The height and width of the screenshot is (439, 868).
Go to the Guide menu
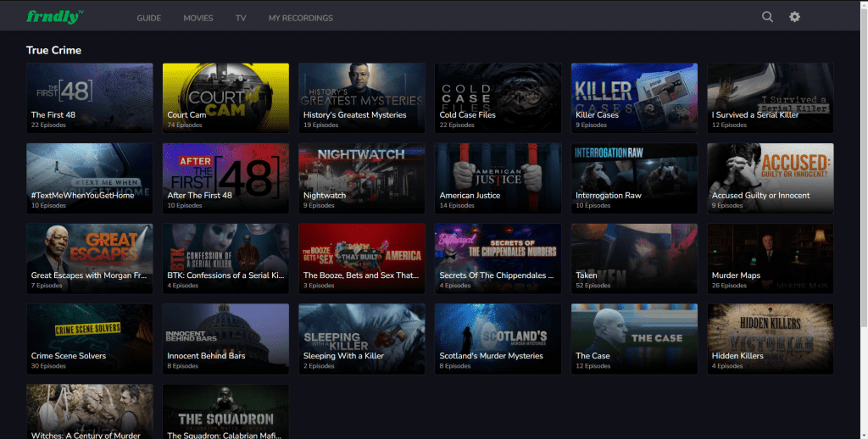click(149, 18)
